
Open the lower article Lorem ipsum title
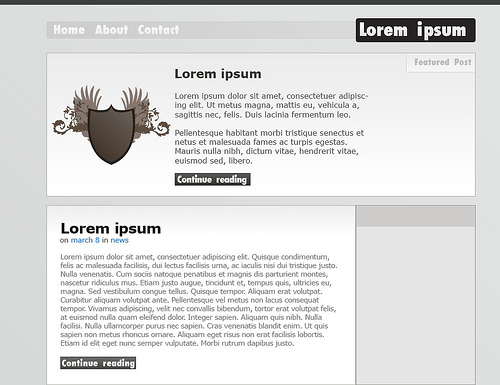[x=111, y=228]
